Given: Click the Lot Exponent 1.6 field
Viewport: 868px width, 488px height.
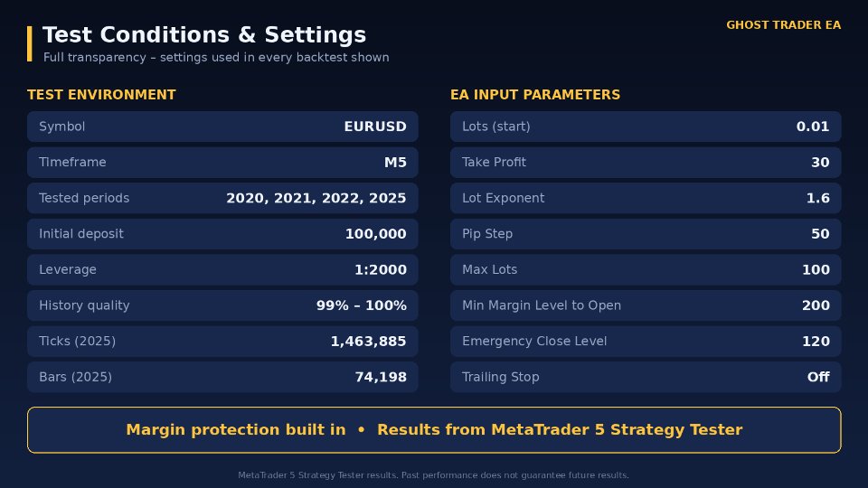Looking at the screenshot, I should (x=646, y=198).
